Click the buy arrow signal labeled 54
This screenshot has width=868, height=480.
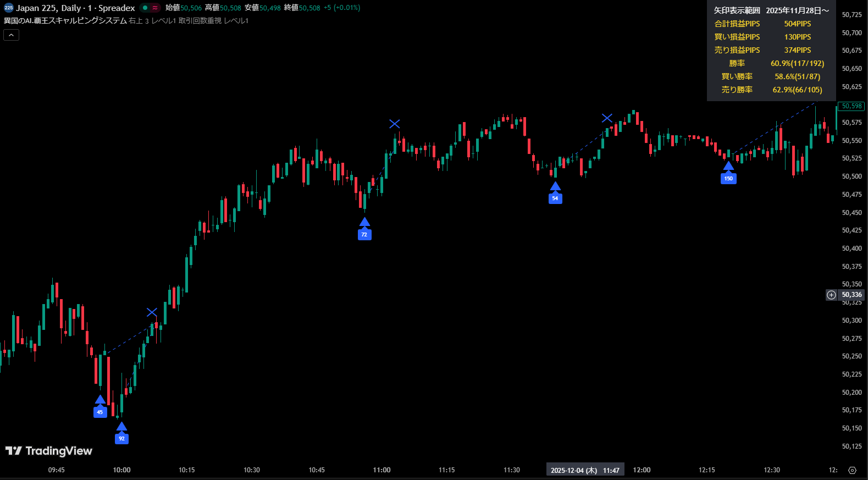click(555, 193)
